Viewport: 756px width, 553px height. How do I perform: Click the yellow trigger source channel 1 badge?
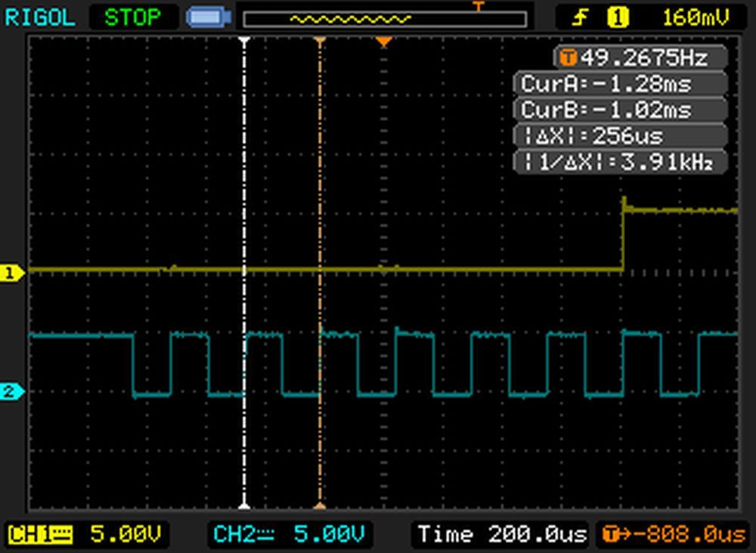tap(618, 17)
